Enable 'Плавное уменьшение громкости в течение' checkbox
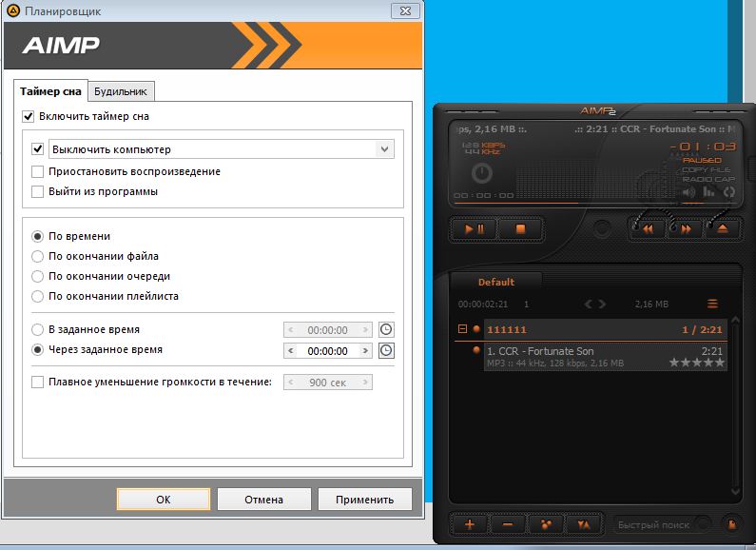Screen dimensions: 756x550 click(37, 383)
